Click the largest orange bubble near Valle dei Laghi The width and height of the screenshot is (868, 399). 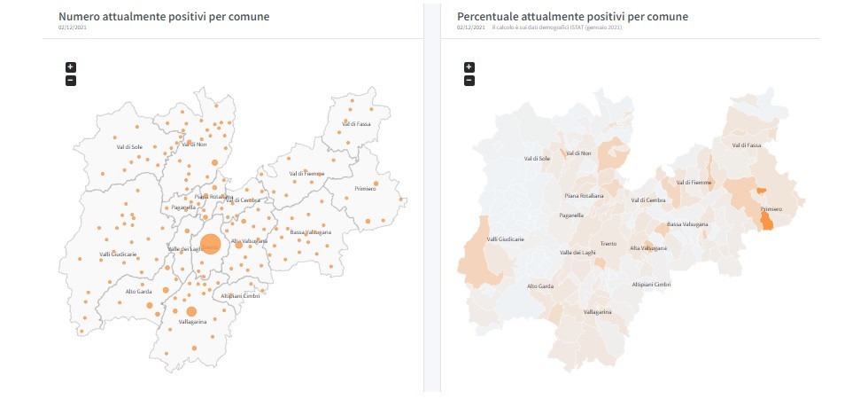pyautogui.click(x=210, y=244)
